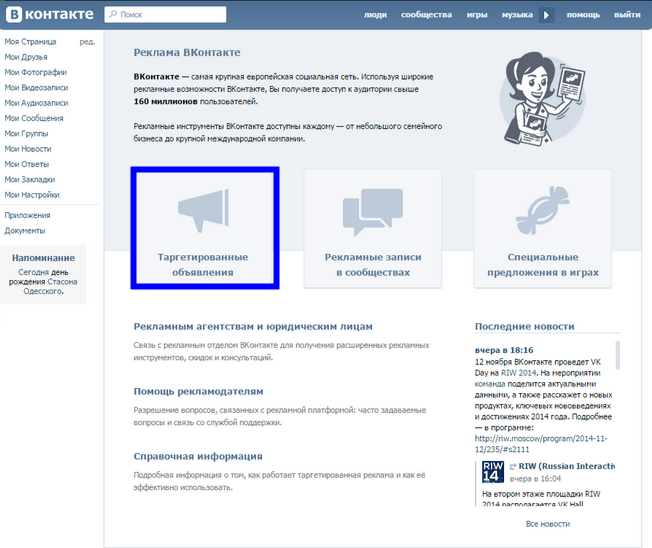The image size is (652, 548).
Task: Open Помощь рекламодателям section link
Action: pos(198,391)
